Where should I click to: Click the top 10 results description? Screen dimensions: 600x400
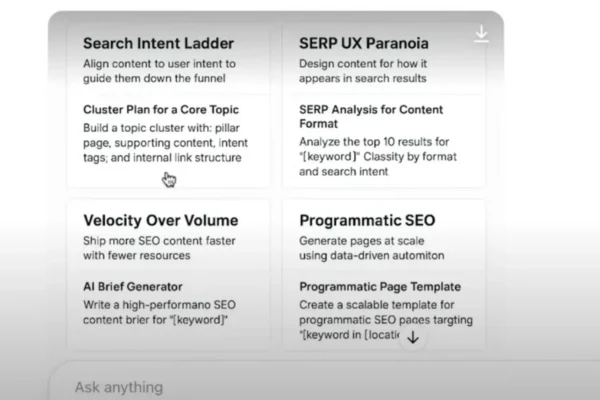click(x=378, y=157)
